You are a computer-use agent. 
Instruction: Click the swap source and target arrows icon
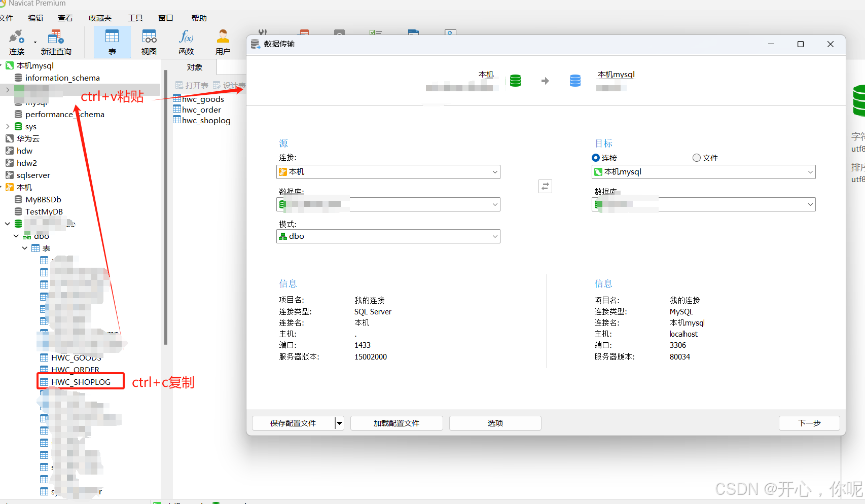pos(545,186)
